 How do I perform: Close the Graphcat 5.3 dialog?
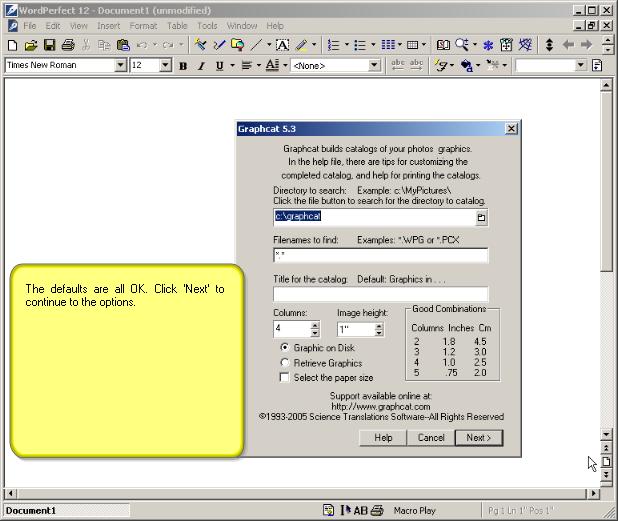[511, 129]
